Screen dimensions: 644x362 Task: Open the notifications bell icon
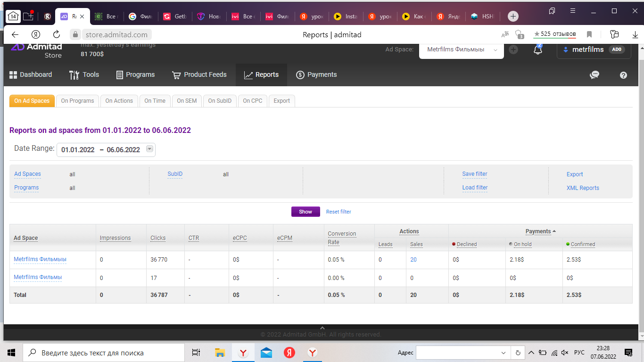click(x=538, y=49)
